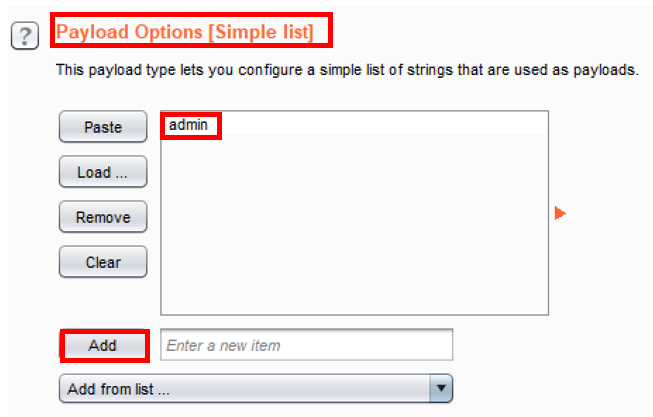Click empty area inside the payload list box
Viewport: 653px width, 417px height.
tap(355, 230)
